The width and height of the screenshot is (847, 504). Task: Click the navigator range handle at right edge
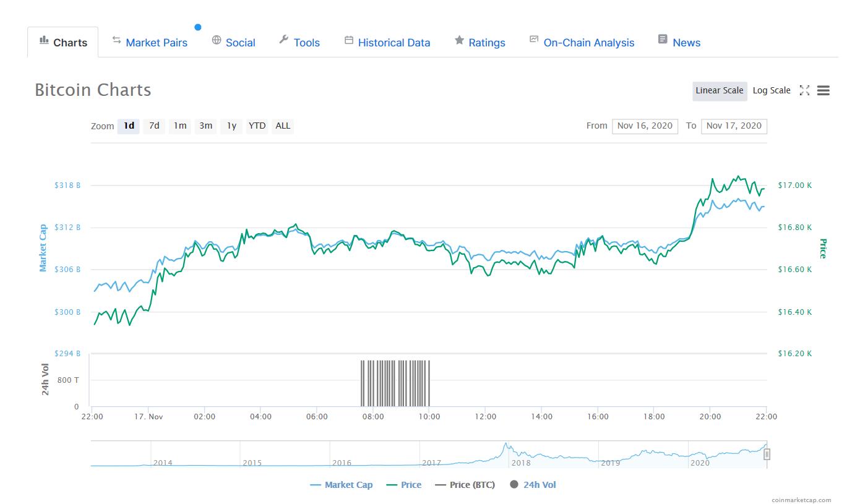point(767,455)
